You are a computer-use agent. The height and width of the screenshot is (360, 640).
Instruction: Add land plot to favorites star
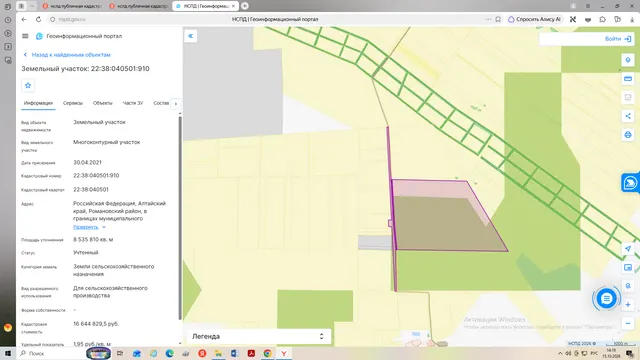click(x=28, y=85)
